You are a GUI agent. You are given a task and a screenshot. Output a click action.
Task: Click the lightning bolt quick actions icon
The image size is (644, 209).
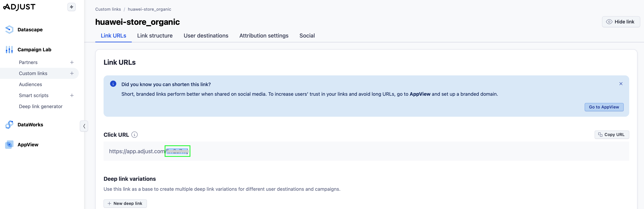72,7
